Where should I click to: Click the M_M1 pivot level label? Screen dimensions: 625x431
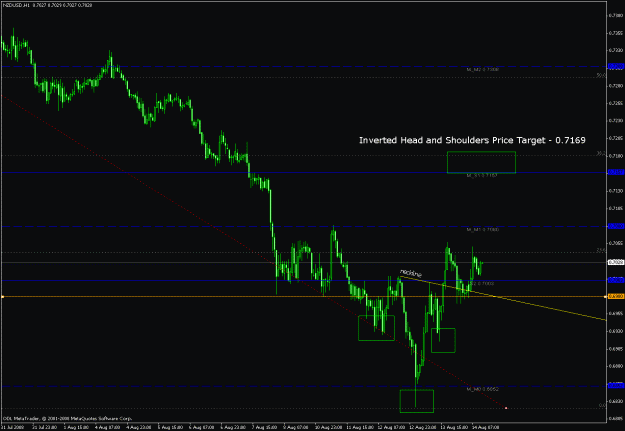pos(483,230)
